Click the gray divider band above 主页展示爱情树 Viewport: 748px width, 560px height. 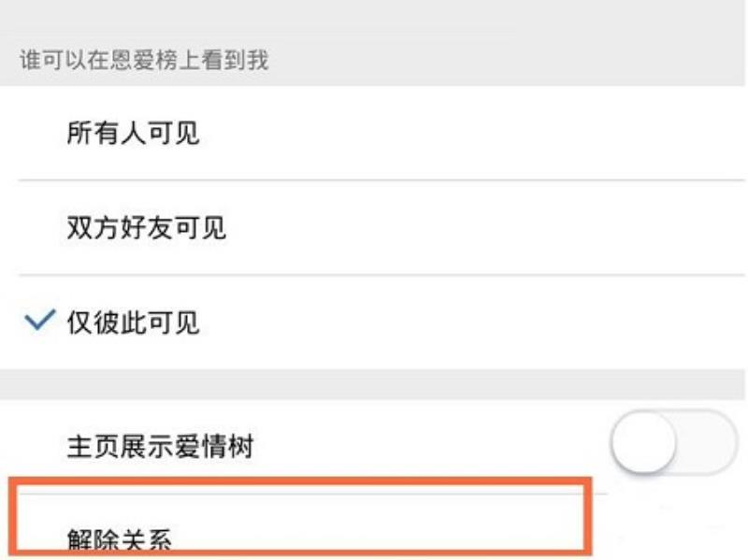coord(372,384)
